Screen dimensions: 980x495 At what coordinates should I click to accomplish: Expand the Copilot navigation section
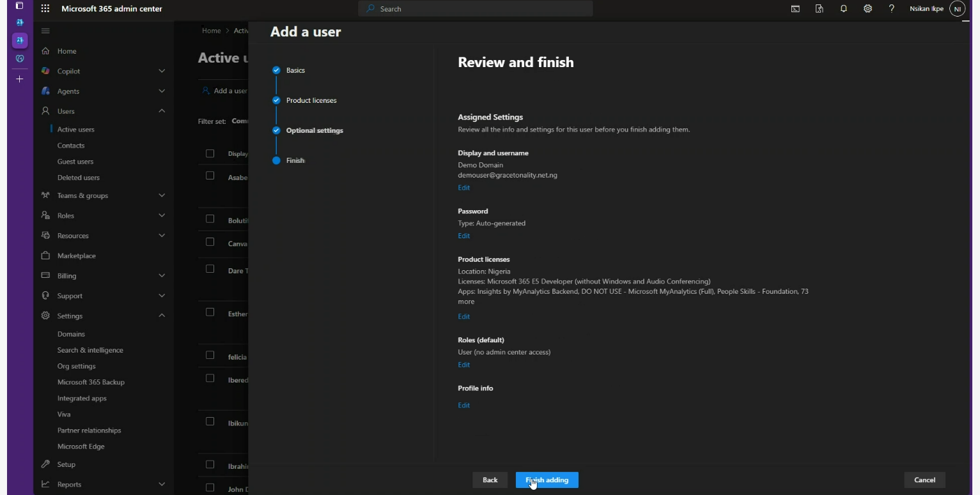[162, 71]
